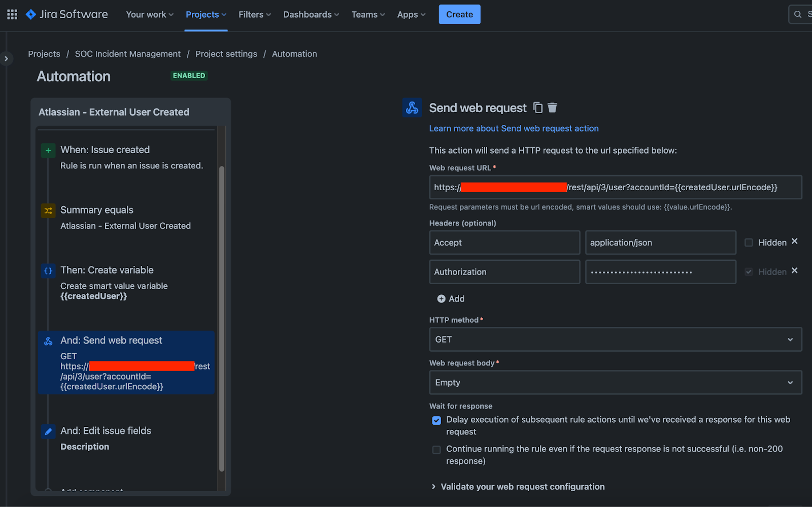The image size is (812, 507).
Task: Remove the Accept header row
Action: coord(795,242)
